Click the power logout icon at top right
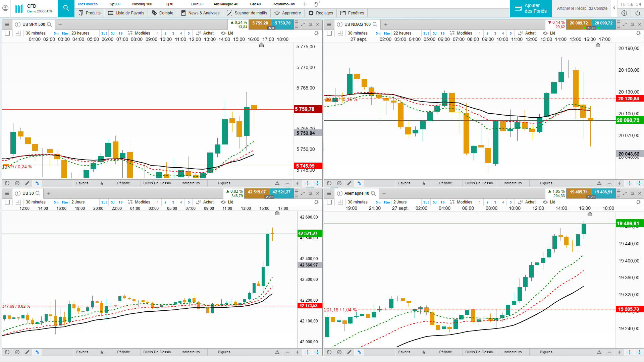644x362 pixels. click(x=637, y=13)
